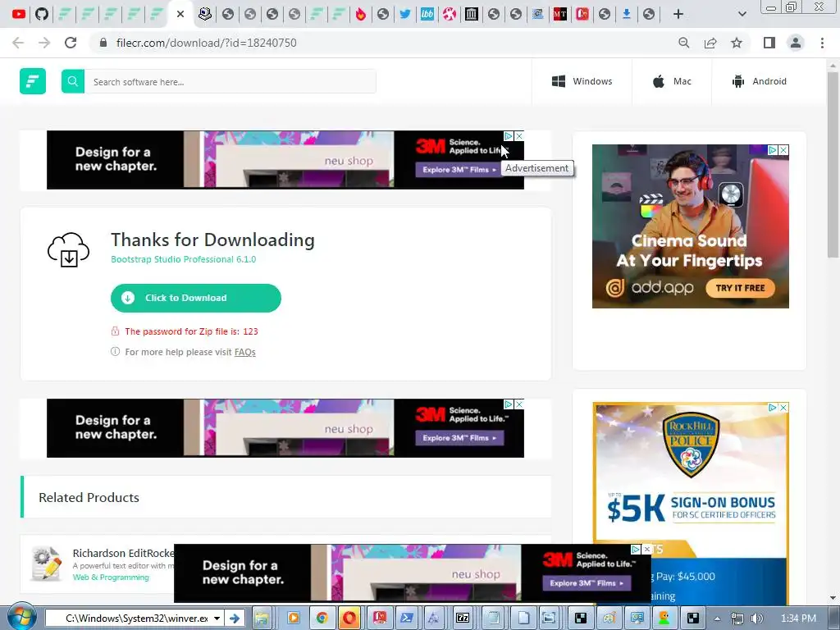Open Windows Explorer from the taskbar
The width and height of the screenshot is (840, 630).
point(262,619)
